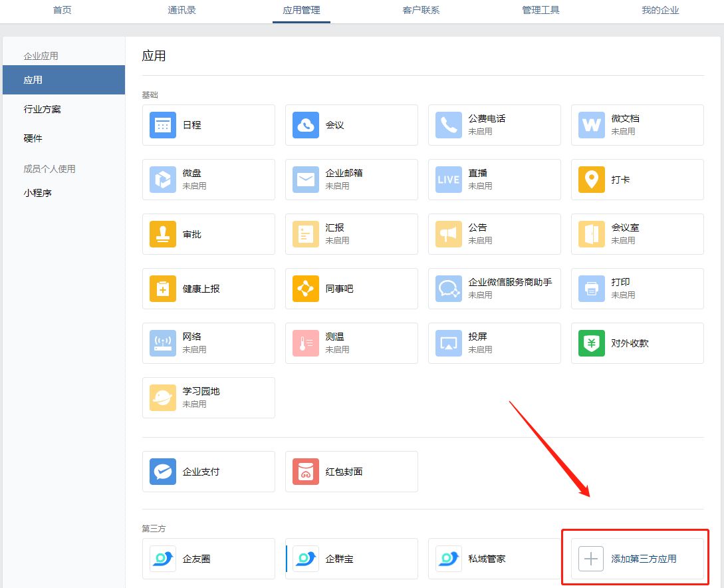724x588 pixels.
Task: Open the 日程 calendar app icon
Action: 163,125
